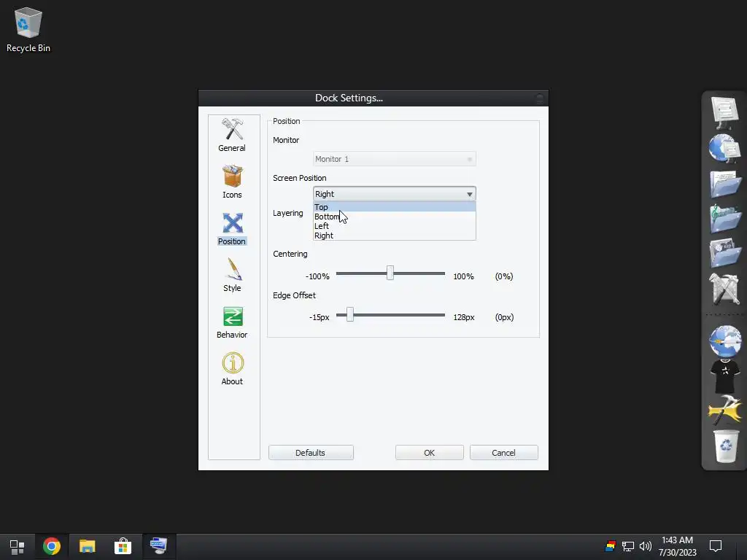Click the monitor app icon in taskbar
The image size is (747, 560).
[x=158, y=546]
